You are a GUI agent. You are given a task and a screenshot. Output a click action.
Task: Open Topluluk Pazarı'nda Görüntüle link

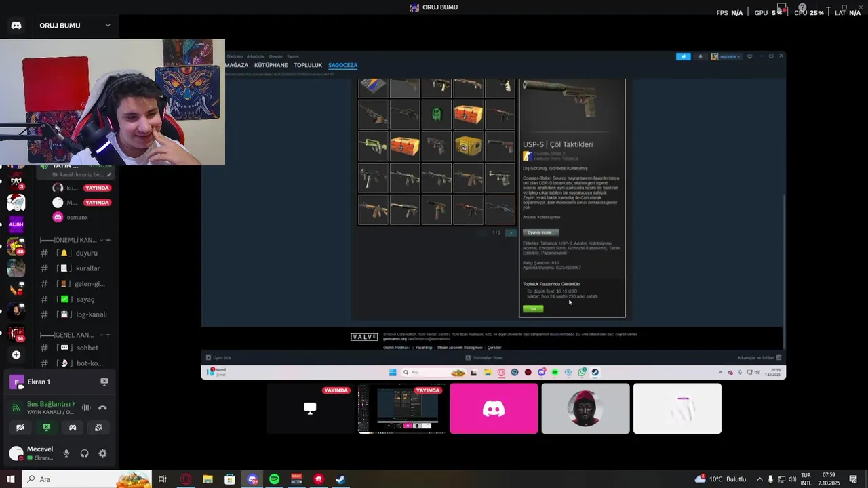pyautogui.click(x=551, y=284)
